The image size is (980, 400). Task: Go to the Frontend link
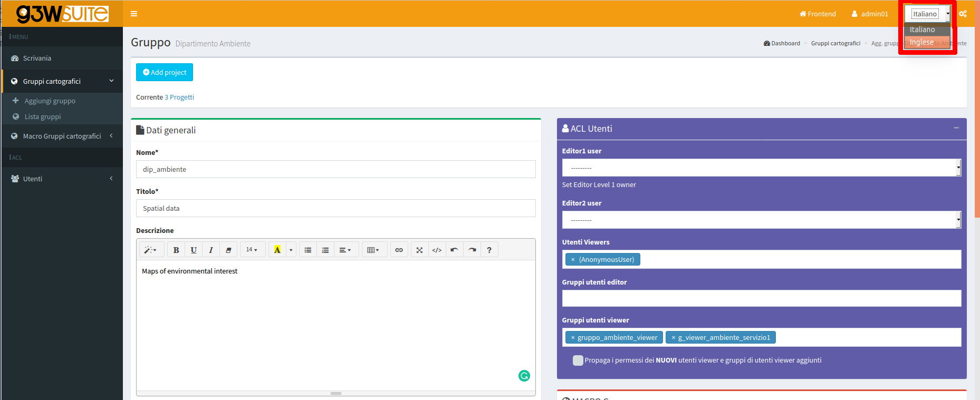click(x=818, y=14)
